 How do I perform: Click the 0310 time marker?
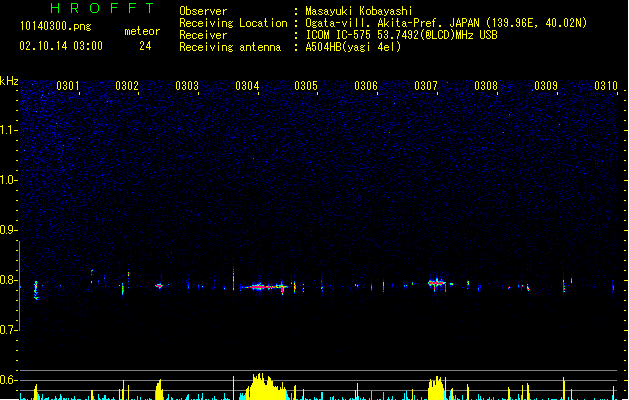coord(606,86)
